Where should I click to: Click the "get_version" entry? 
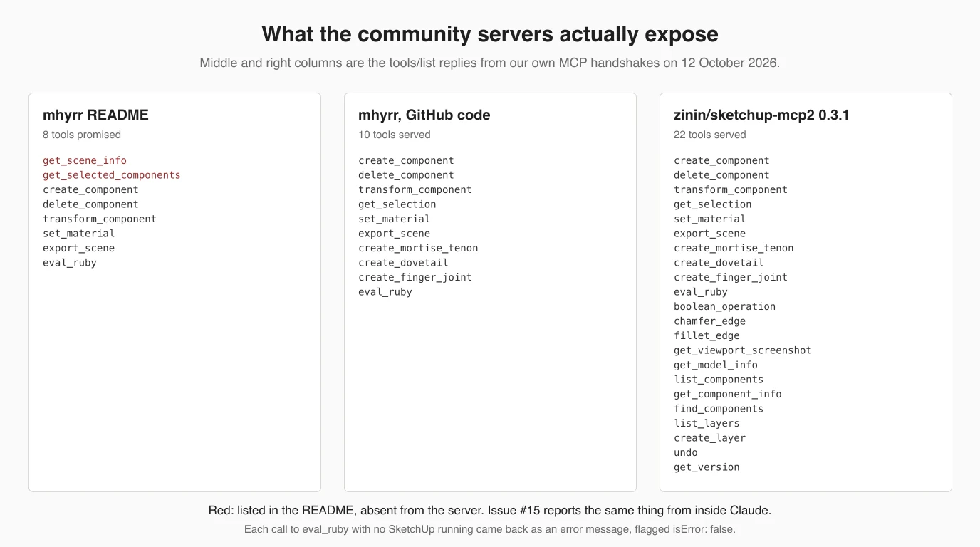[x=707, y=467]
